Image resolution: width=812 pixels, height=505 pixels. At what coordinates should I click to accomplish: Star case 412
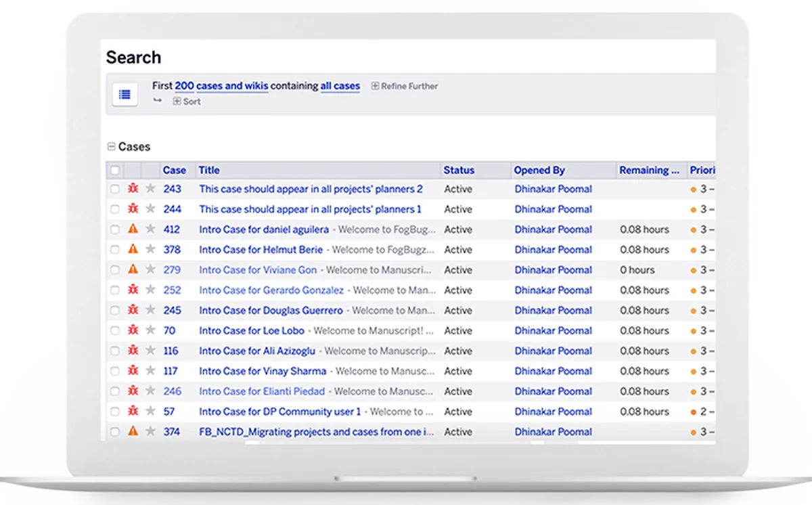coord(150,229)
